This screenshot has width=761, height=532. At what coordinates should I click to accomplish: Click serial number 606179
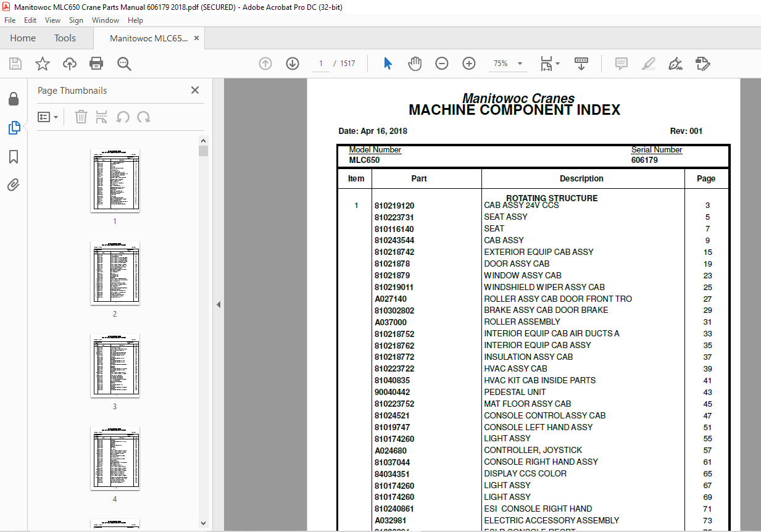(x=644, y=160)
